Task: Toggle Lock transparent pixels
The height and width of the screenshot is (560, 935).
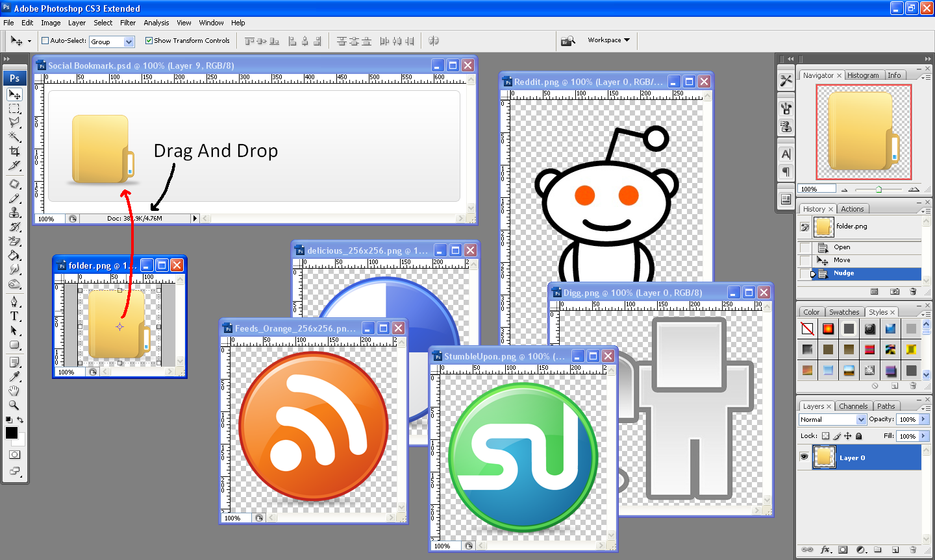Action: pos(826,436)
